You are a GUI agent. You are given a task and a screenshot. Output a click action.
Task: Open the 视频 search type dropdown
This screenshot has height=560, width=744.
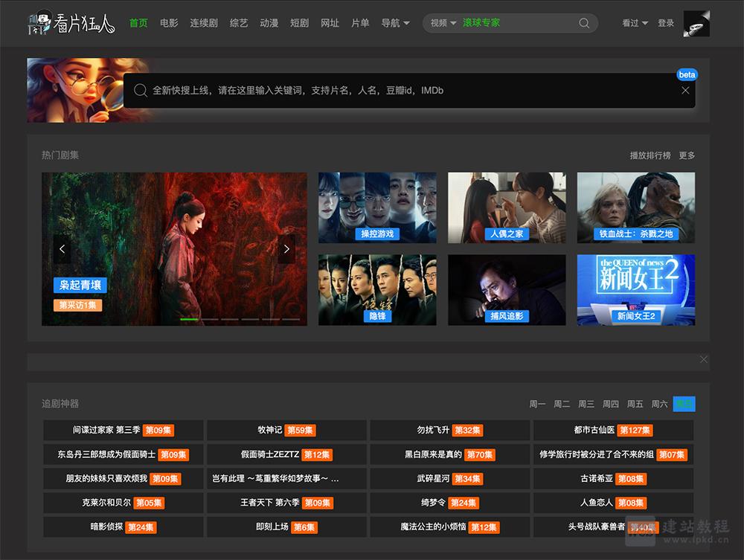443,23
